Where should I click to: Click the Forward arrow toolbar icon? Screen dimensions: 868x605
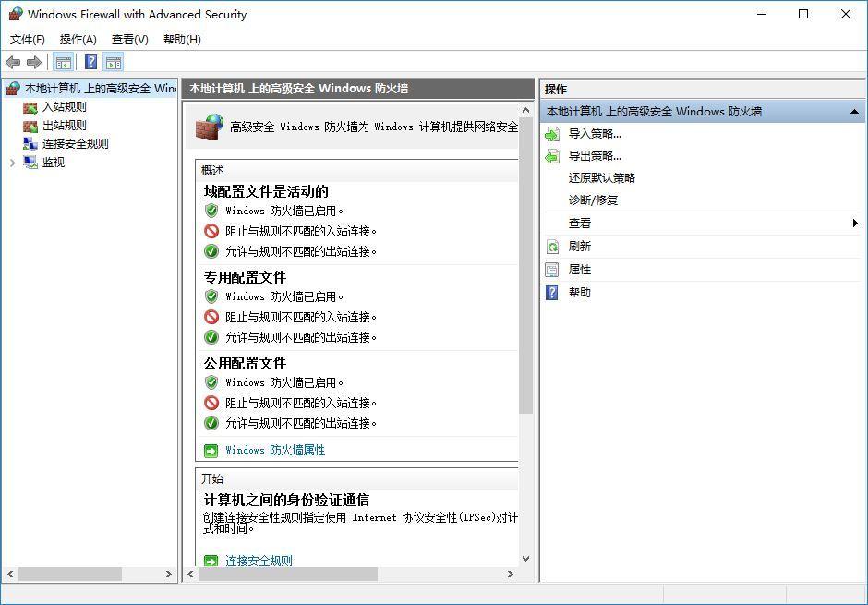(x=34, y=62)
